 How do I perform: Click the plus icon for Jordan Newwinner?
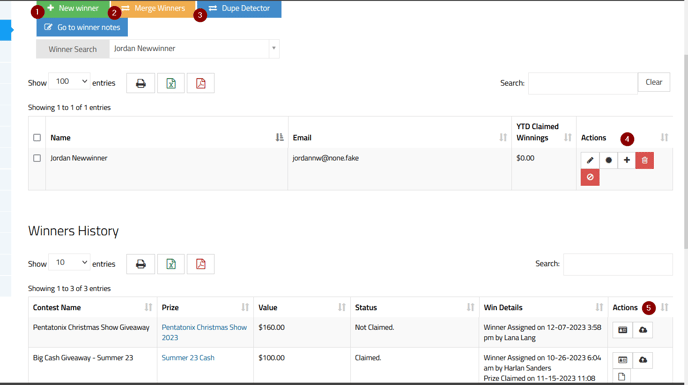(x=627, y=160)
